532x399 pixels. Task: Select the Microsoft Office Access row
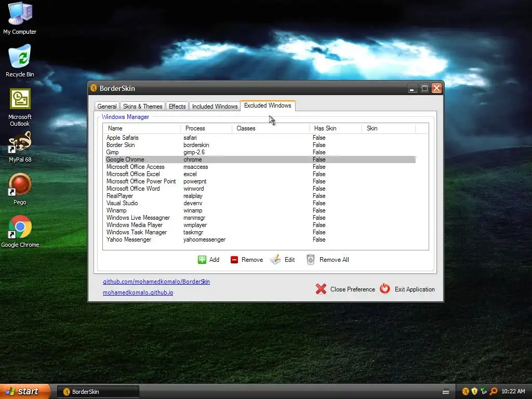tap(261, 167)
